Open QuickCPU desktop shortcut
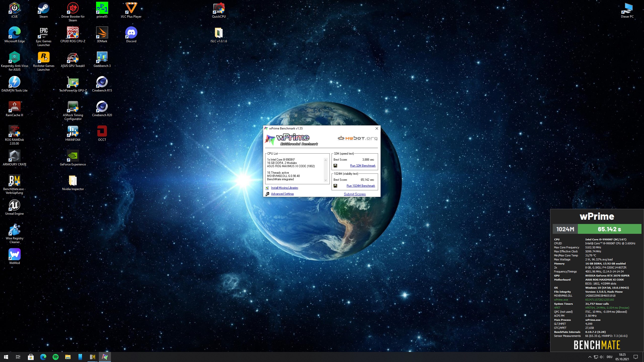The image size is (644, 362). (219, 10)
